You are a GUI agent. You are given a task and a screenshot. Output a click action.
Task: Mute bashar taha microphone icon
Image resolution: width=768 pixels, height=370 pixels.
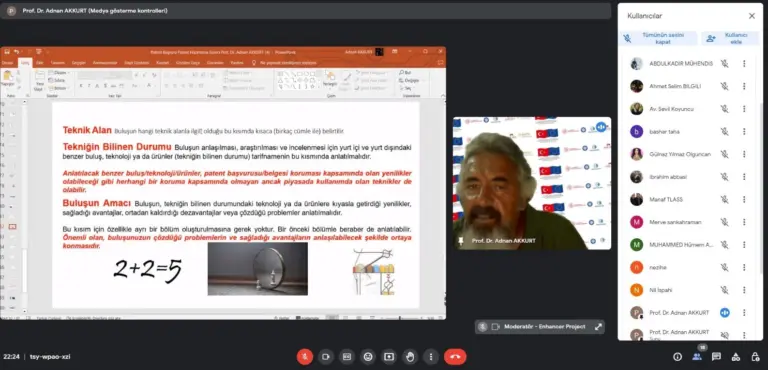point(724,131)
